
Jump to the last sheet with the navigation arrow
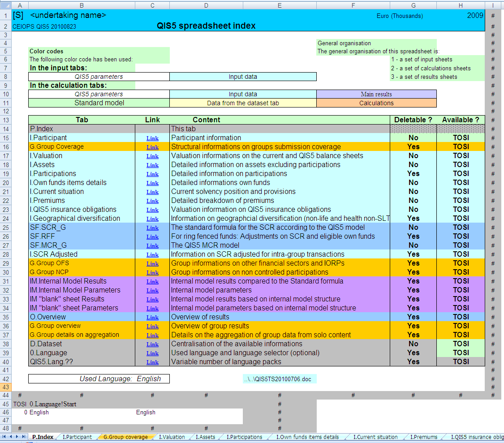tap(23, 437)
